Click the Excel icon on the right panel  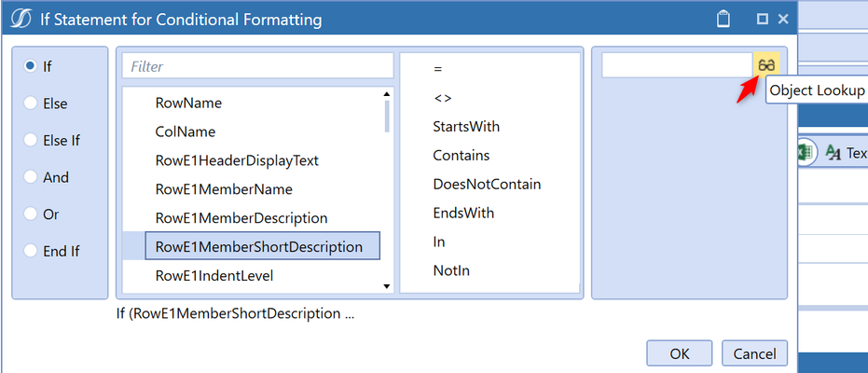click(x=806, y=152)
